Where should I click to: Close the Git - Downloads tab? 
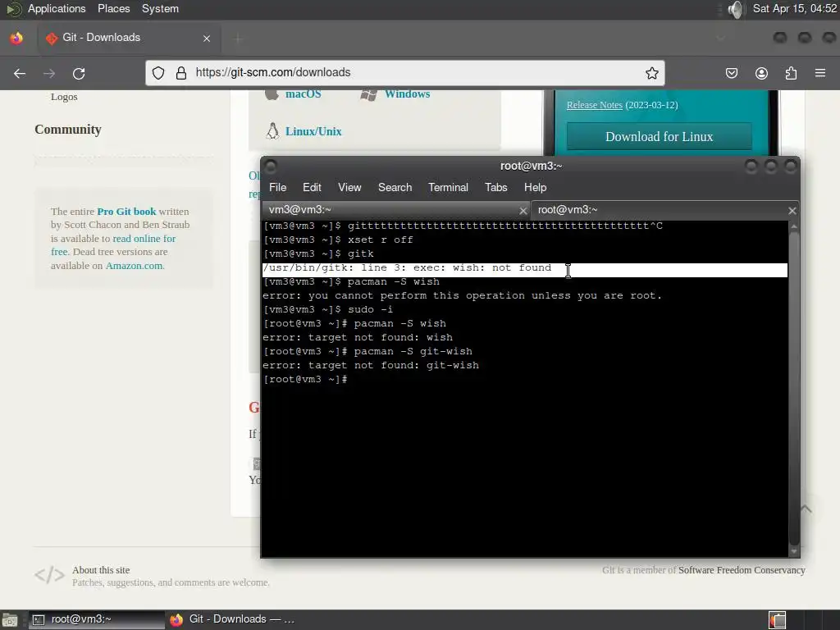tap(207, 38)
